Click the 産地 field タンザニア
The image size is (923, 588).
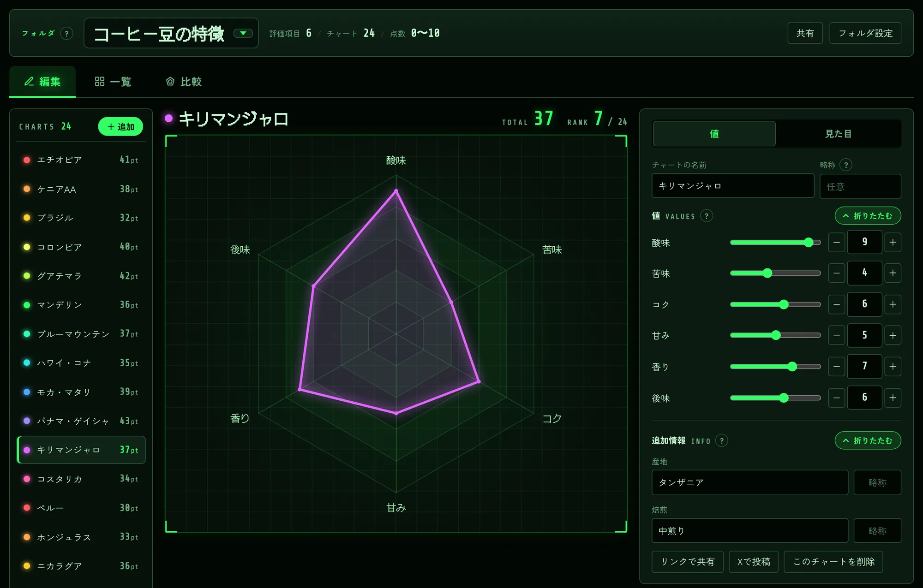tap(750, 482)
